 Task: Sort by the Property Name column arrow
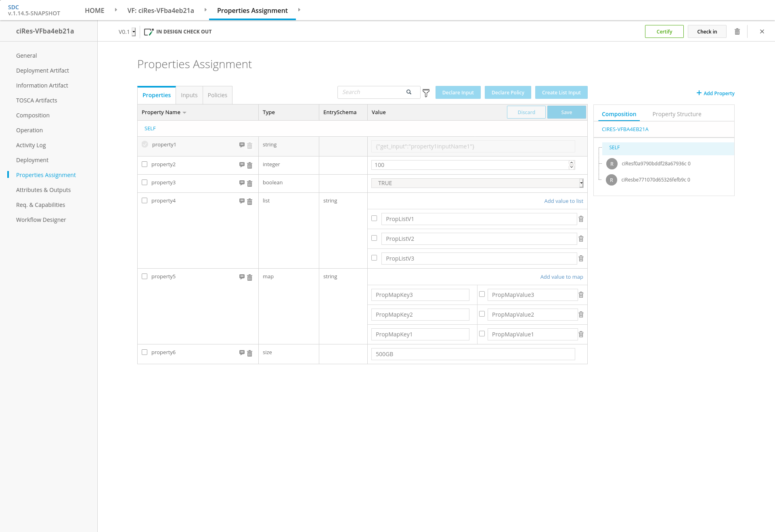tap(184, 113)
